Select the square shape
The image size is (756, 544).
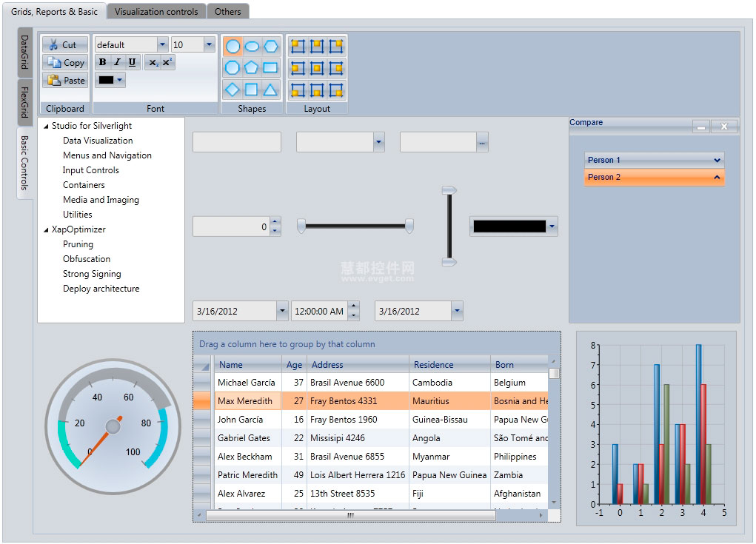pos(252,90)
